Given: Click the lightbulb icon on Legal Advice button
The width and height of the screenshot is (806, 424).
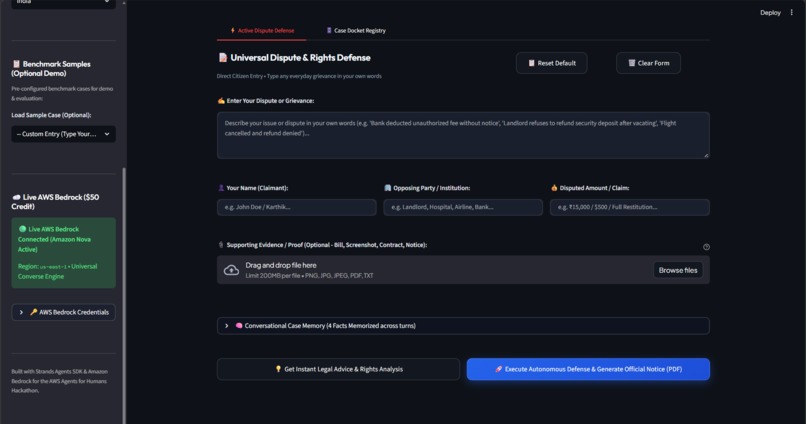Looking at the screenshot, I should pos(278,369).
